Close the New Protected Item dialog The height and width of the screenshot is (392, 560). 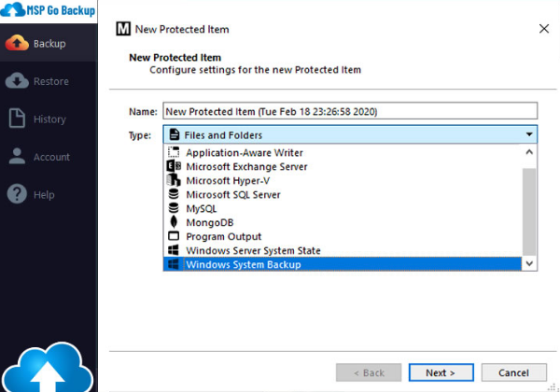(543, 29)
